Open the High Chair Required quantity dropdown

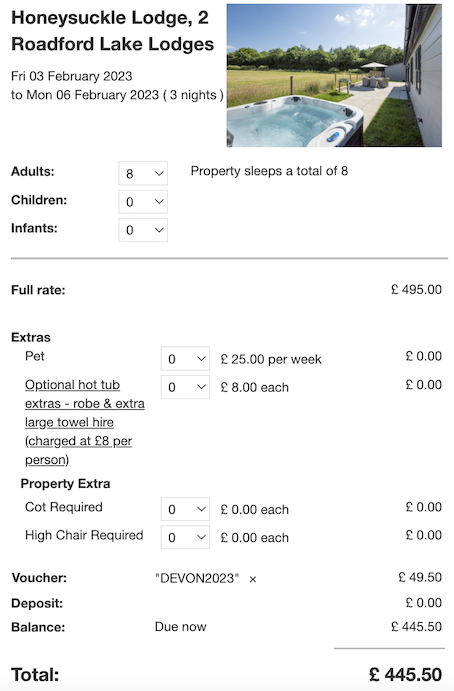click(x=185, y=537)
